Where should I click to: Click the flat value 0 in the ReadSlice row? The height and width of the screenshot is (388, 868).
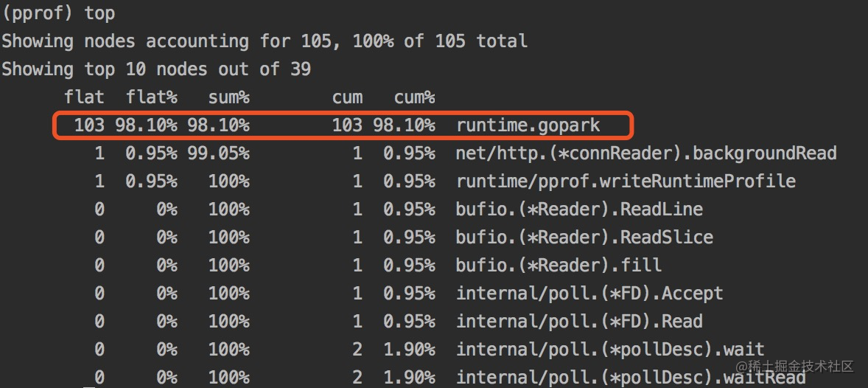(x=99, y=238)
